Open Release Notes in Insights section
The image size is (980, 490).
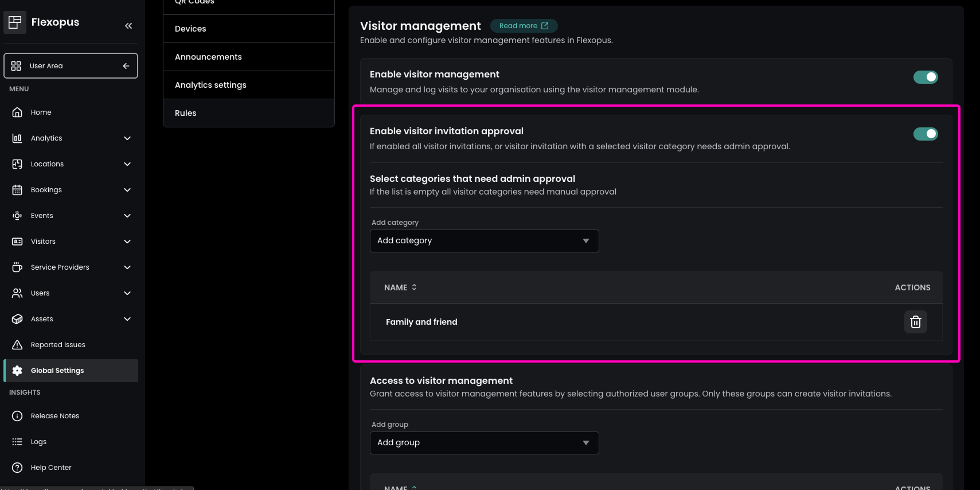coord(55,416)
